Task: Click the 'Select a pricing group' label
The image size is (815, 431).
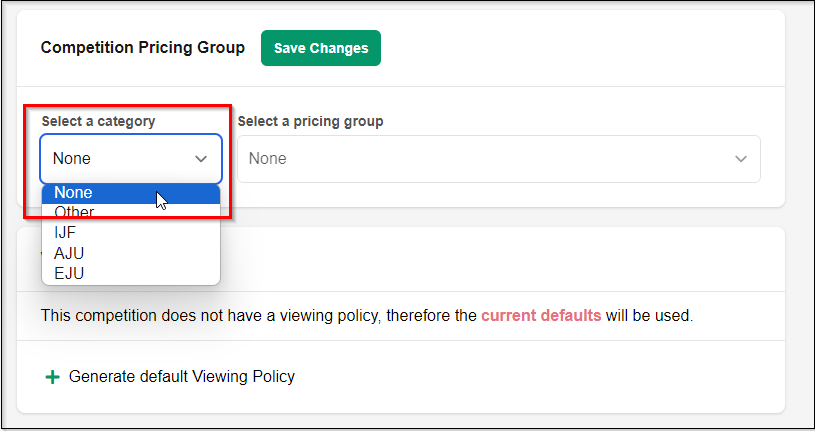Action: coord(310,121)
